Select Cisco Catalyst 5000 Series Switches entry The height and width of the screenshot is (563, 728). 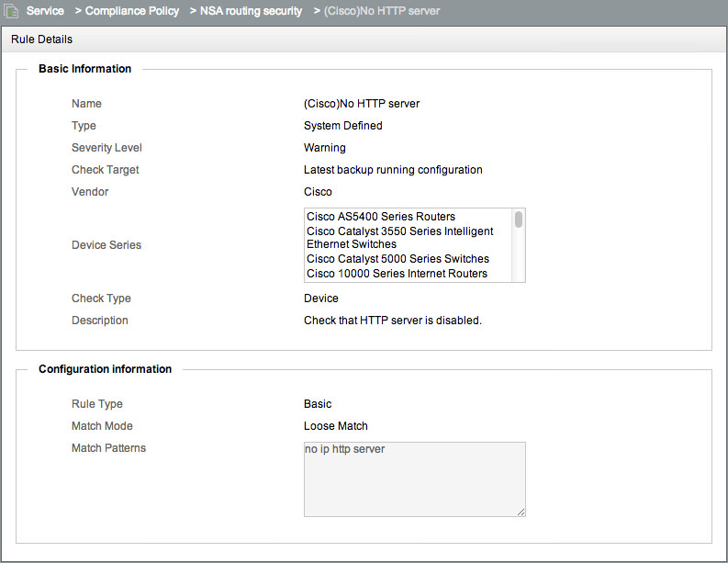click(x=398, y=259)
